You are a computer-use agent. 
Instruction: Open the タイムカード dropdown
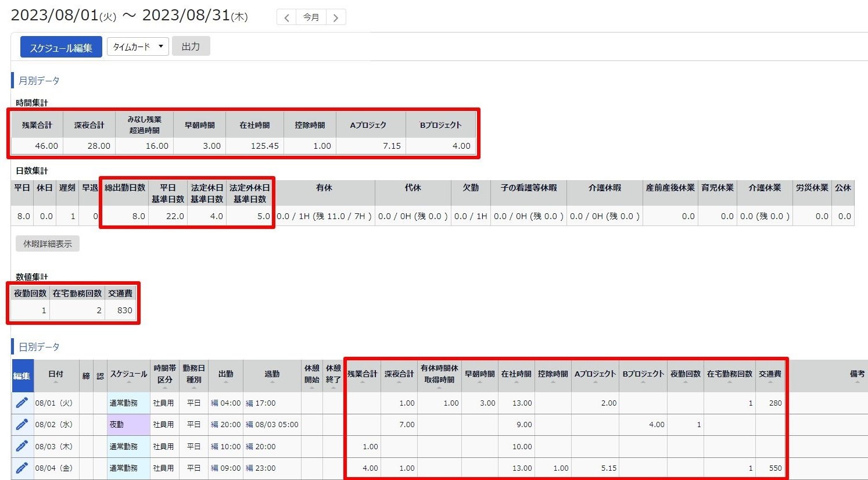coord(138,46)
